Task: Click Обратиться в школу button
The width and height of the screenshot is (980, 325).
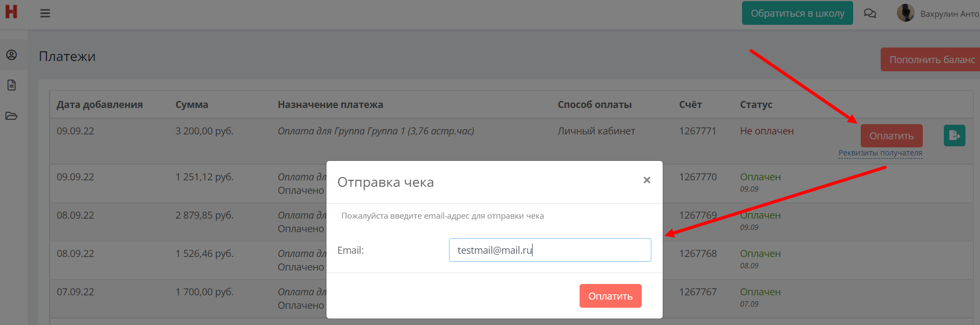Action: [798, 13]
